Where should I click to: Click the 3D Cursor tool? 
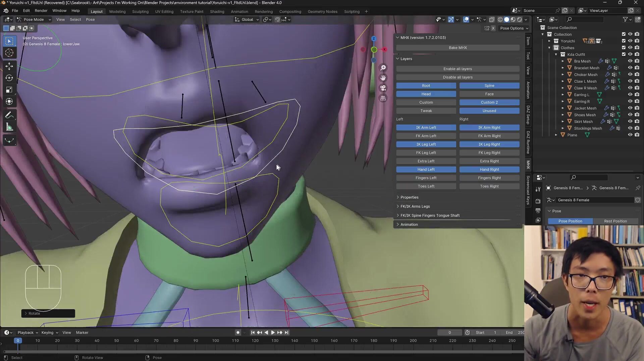[x=9, y=53]
